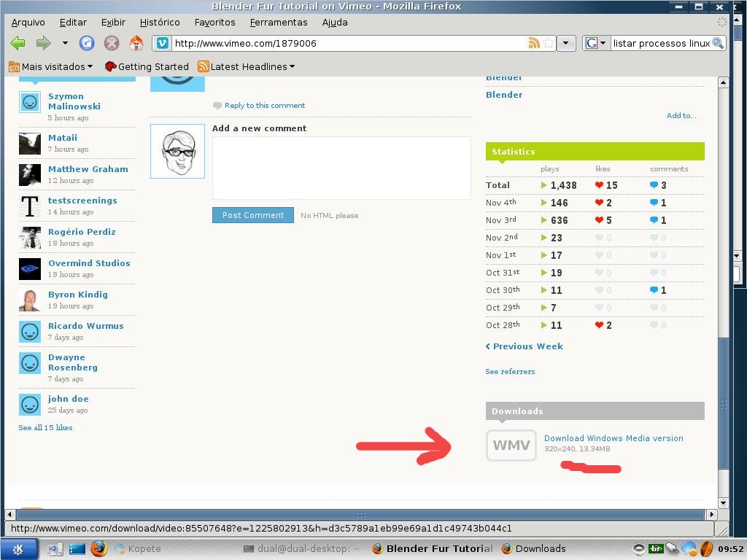Click Download Windows Media version link
The height and width of the screenshot is (560, 747).
614,438
